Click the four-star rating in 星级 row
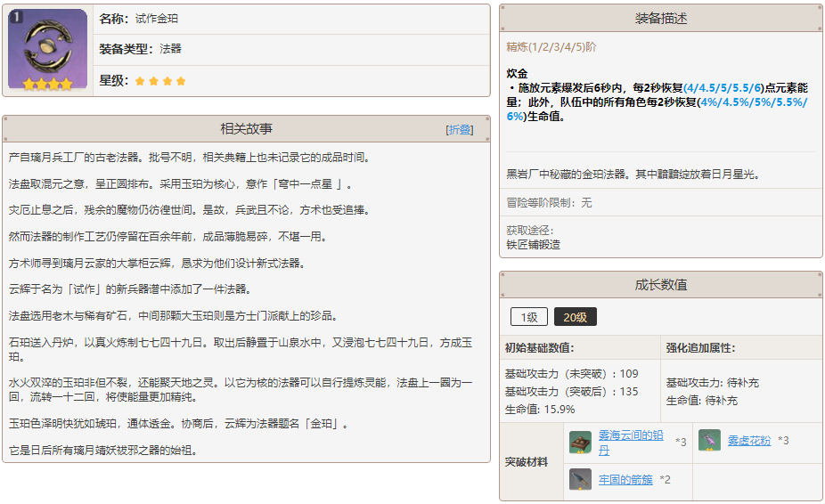This screenshot has width=825, height=504. click(160, 81)
